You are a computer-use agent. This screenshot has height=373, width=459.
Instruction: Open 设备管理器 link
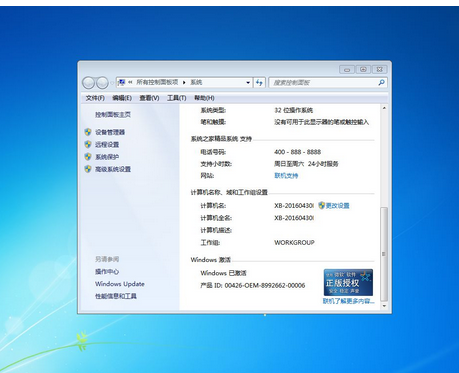pos(110,132)
